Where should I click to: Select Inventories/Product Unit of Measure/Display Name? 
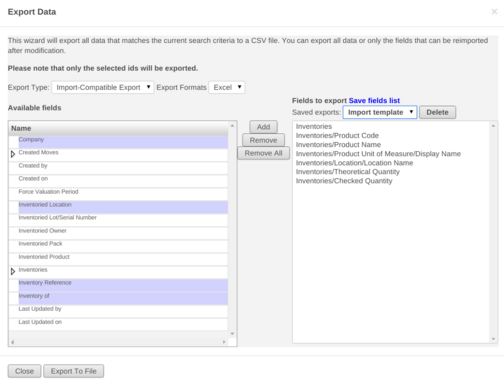pyautogui.click(x=378, y=154)
